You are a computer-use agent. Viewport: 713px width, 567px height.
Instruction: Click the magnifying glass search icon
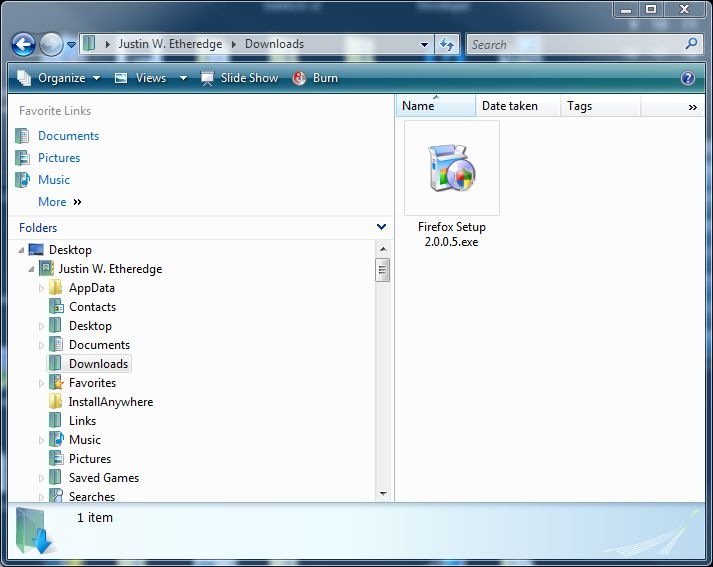[x=691, y=44]
